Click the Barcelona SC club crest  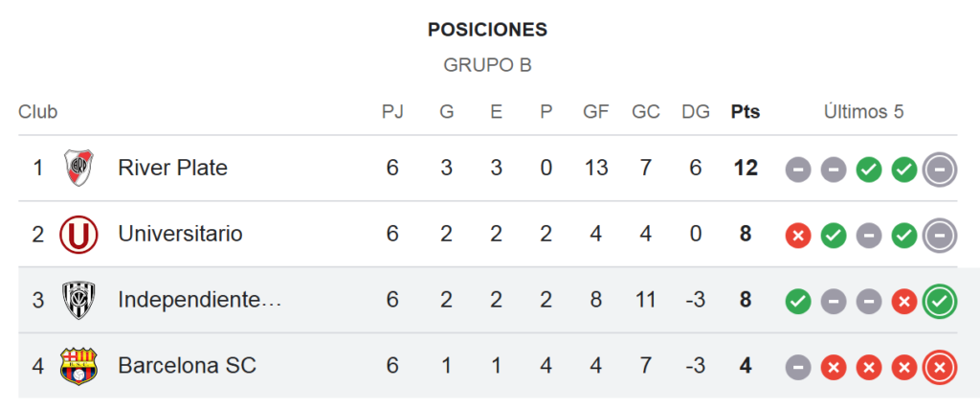click(x=78, y=366)
